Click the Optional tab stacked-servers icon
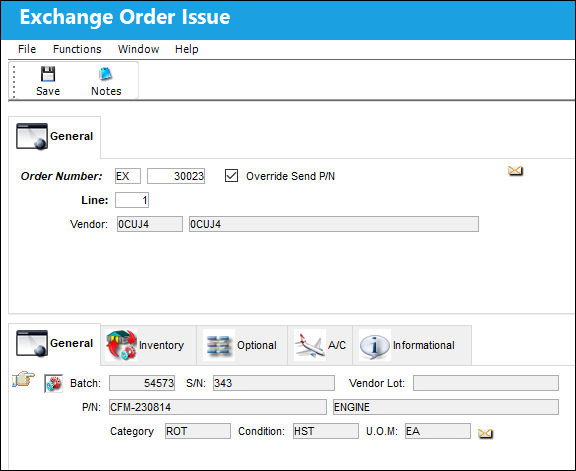This screenshot has height=471, width=576. click(x=219, y=345)
